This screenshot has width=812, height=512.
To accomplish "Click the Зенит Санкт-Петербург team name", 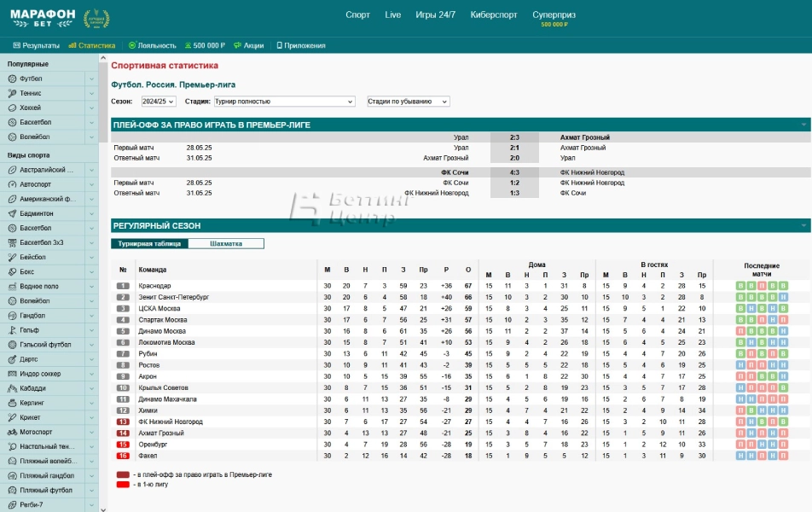I will pyautogui.click(x=173, y=298).
